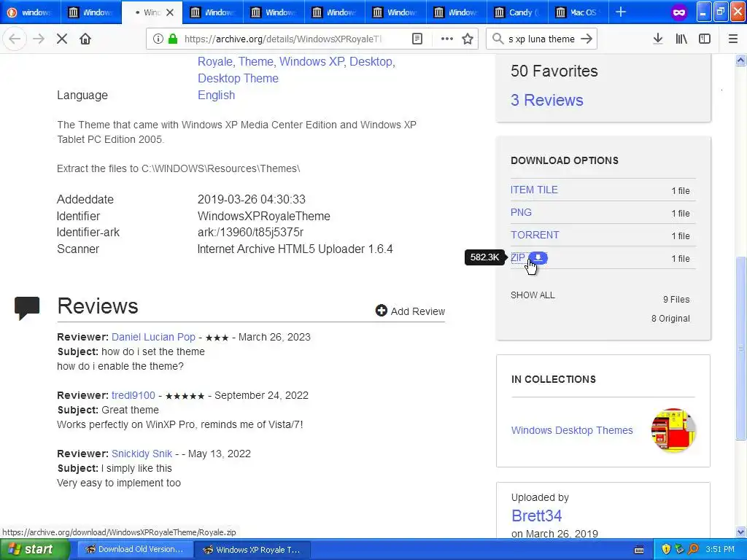Click Add Review link text

tap(418, 311)
